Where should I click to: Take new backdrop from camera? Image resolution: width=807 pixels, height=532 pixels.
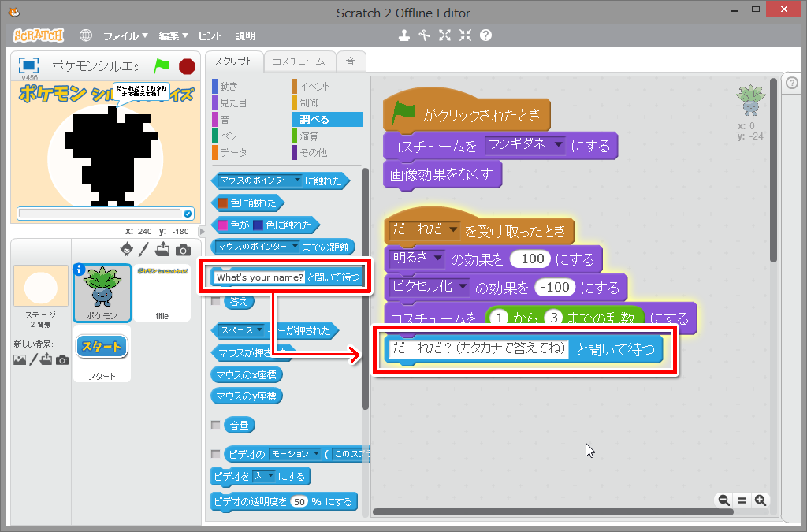[x=62, y=360]
